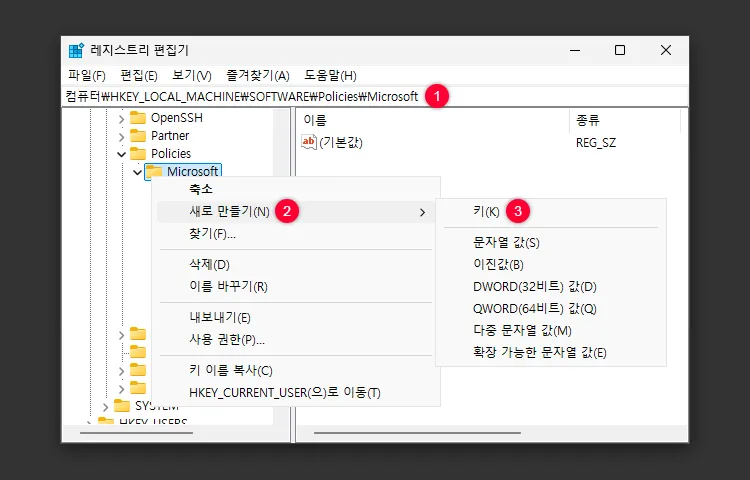The image size is (750, 480).
Task: Select the OpenSSH key
Action: 176,118
